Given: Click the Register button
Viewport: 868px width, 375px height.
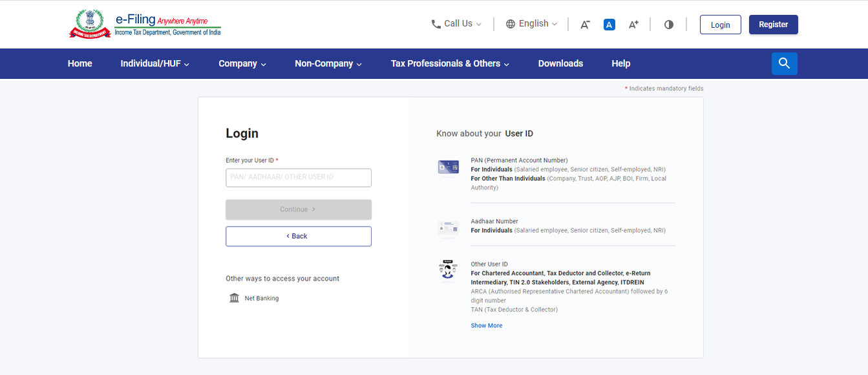Looking at the screenshot, I should click(773, 24).
